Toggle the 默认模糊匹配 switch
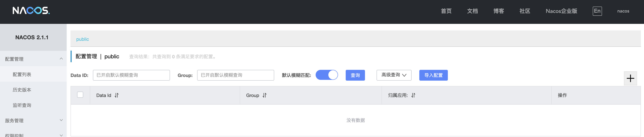Screen dimensions: 644x137 tap(326, 75)
